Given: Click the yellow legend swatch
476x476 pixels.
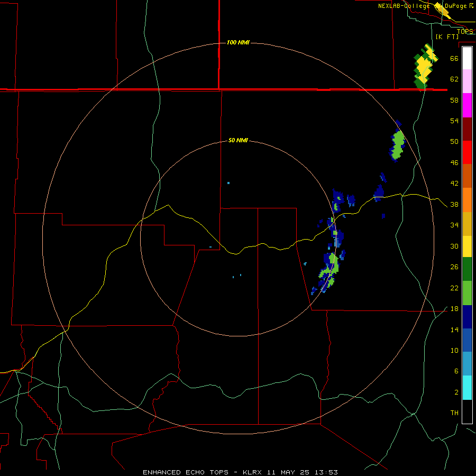Looking at the screenshot, I should tap(467, 246).
